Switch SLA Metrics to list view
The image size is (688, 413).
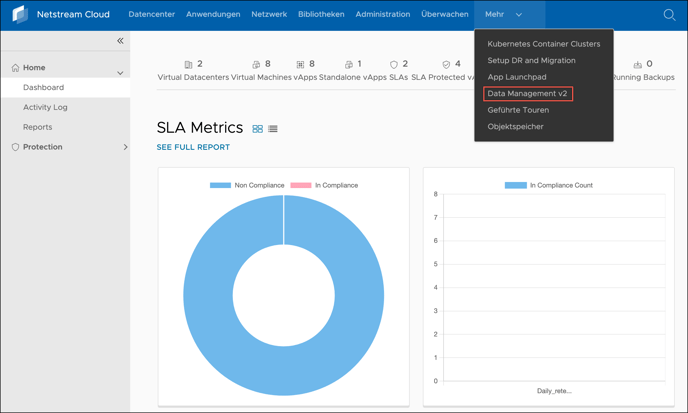pos(273,129)
